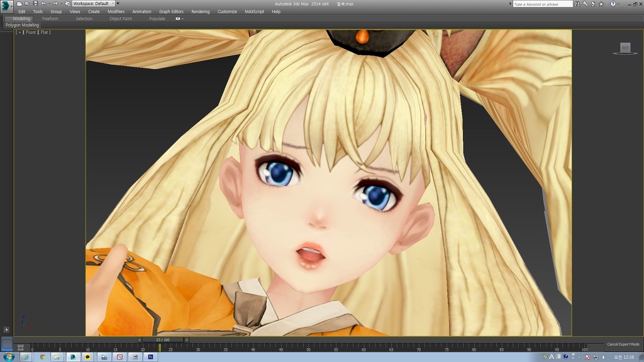The image size is (644, 362).
Task: Open Chrome from the taskbar
Action: pos(42,357)
